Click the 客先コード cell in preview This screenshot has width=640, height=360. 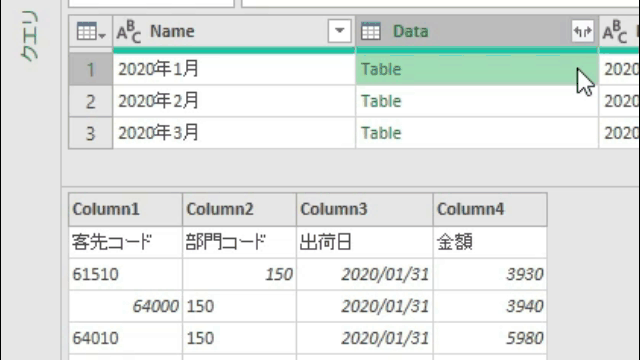125,242
